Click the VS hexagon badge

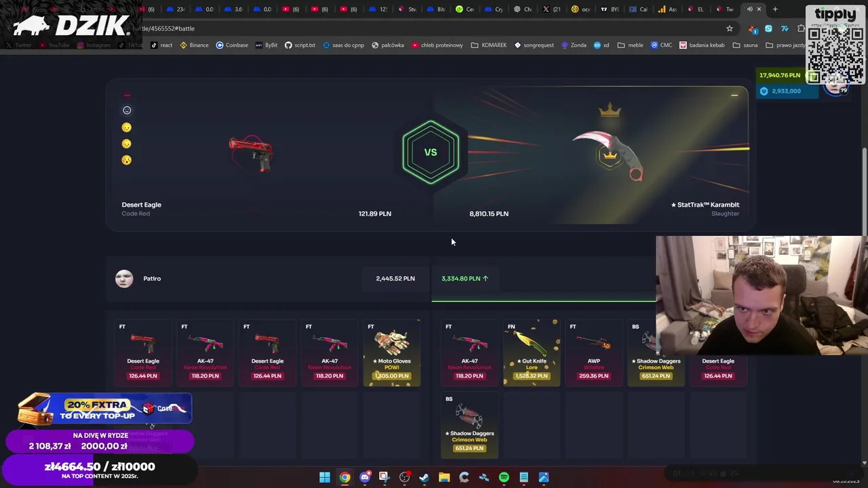pos(431,152)
